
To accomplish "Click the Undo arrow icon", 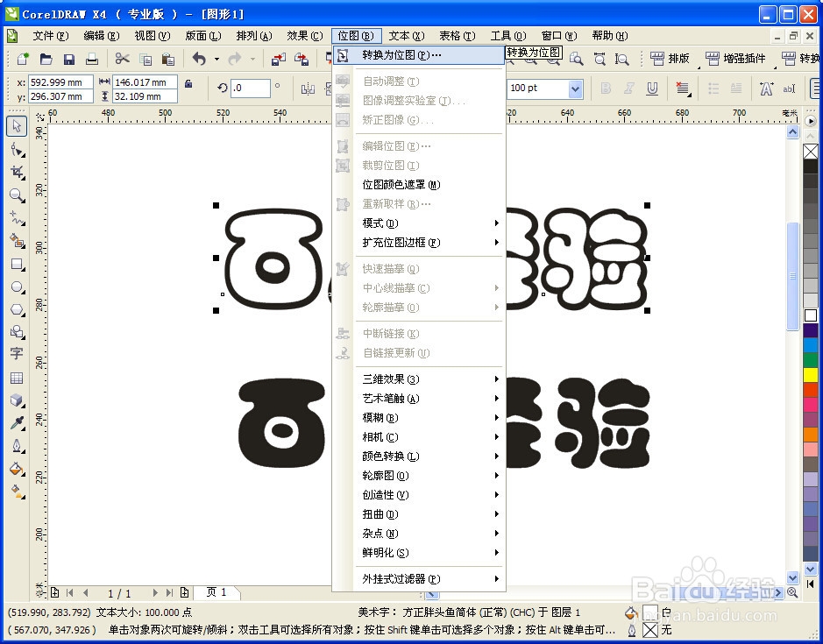I will point(199,59).
